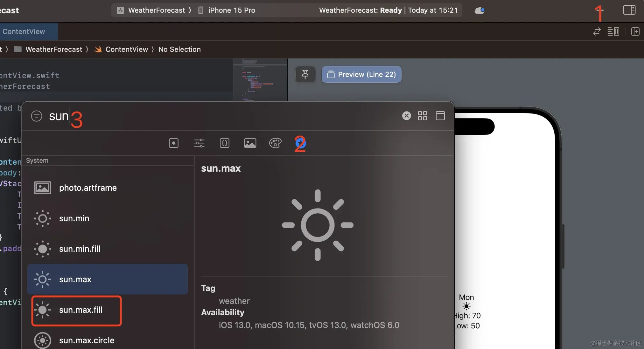Adjust editor options lines icon

pos(613,31)
